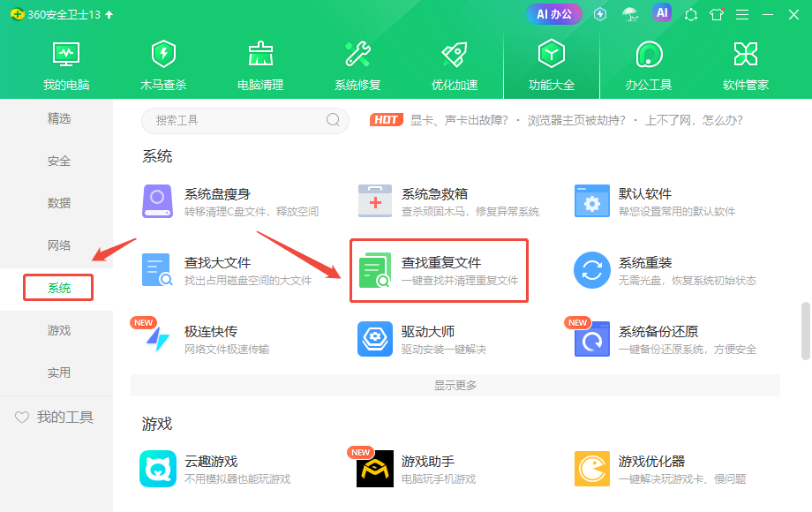Click the purple AI icon in title bar
This screenshot has width=812, height=512.
click(x=662, y=13)
